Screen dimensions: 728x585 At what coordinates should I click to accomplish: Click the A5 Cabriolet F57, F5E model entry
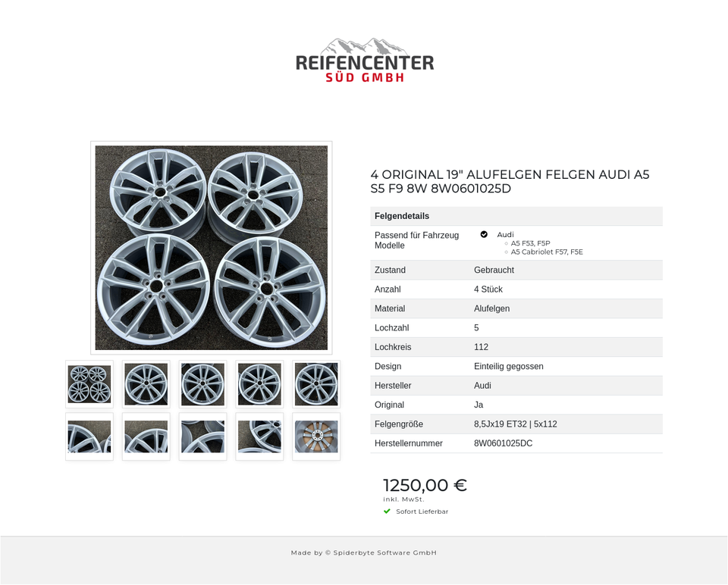pyautogui.click(x=546, y=252)
